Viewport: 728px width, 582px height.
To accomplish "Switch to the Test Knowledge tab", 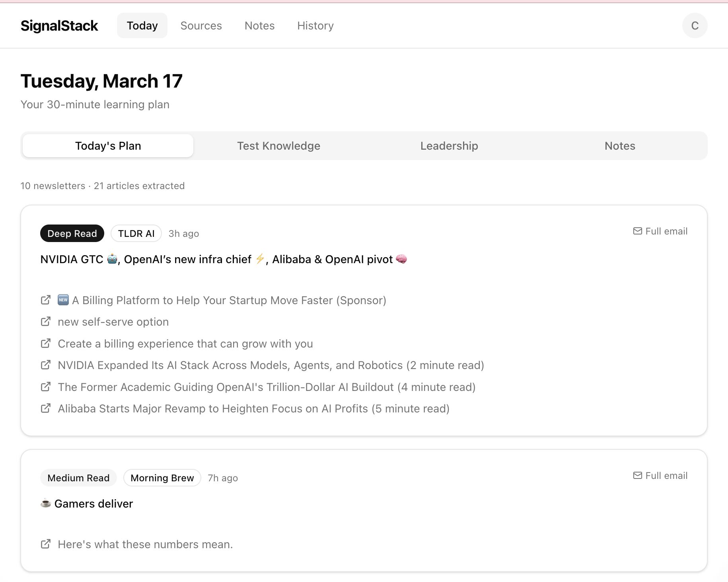I will [x=278, y=146].
